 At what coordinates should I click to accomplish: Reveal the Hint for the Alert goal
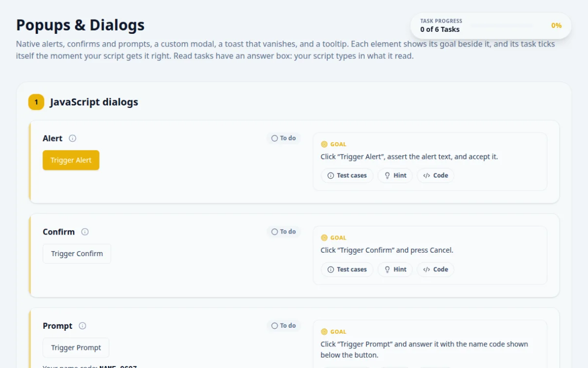pyautogui.click(x=395, y=175)
